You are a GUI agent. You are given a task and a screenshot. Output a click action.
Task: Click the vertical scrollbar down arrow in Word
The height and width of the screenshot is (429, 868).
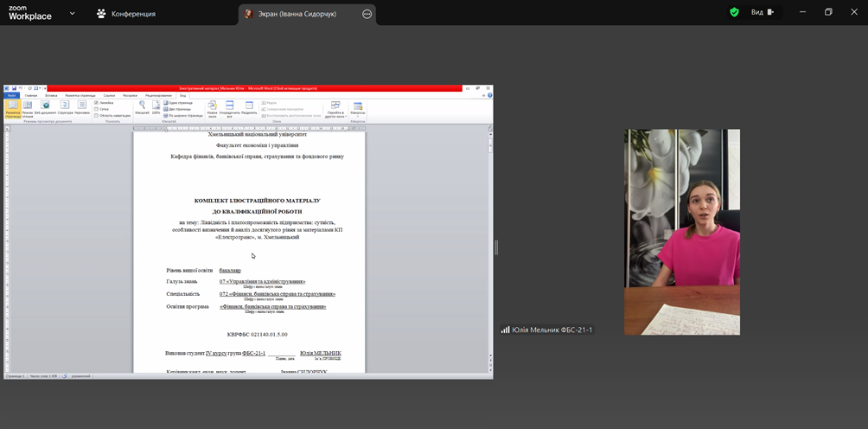click(490, 355)
